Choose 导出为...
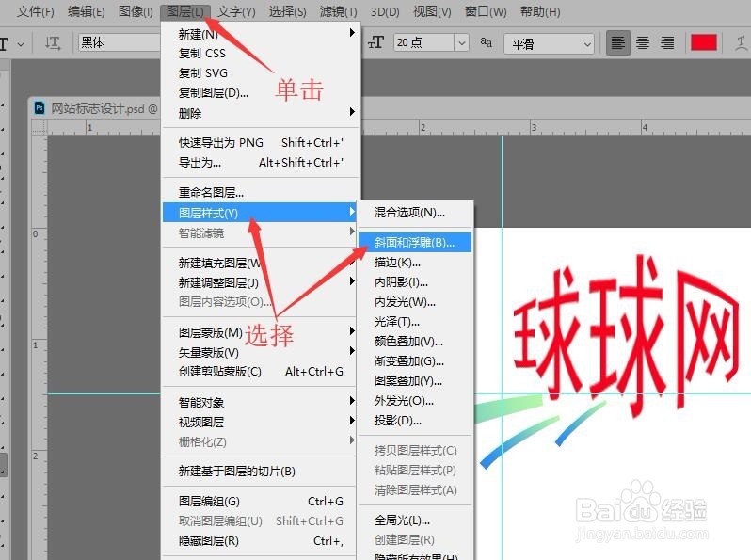751x560 pixels. tap(261, 163)
